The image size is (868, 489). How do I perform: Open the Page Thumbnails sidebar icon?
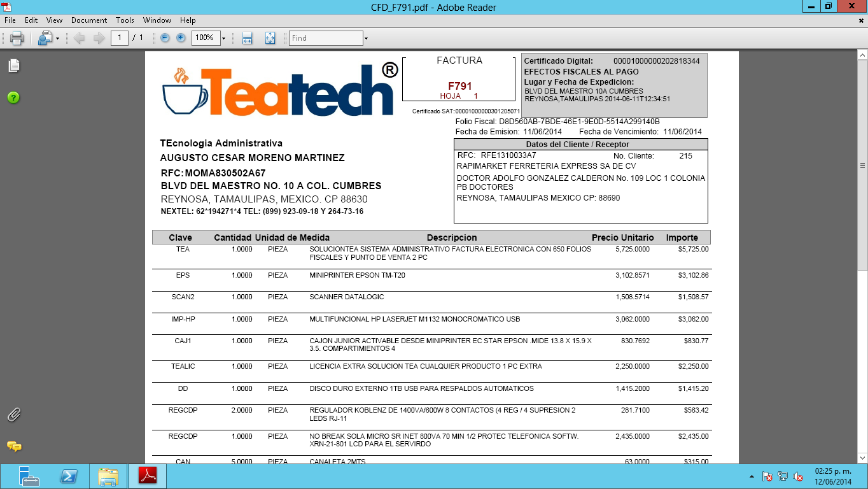tap(13, 66)
